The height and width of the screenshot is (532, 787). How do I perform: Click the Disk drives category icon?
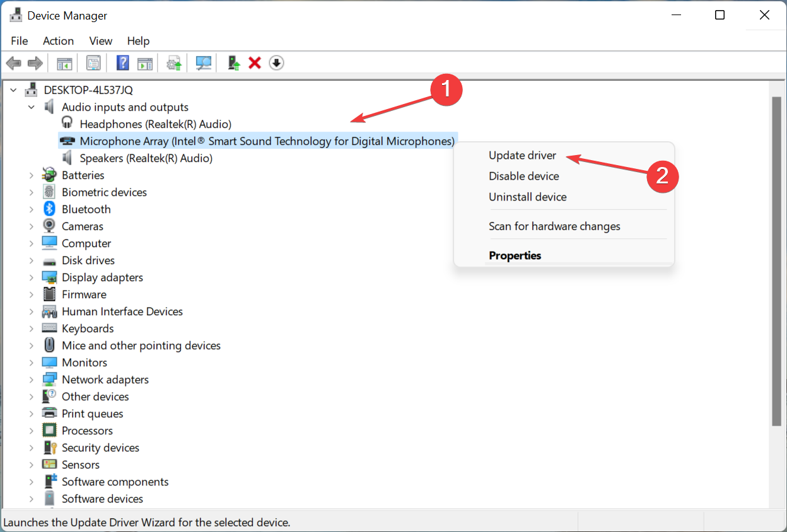pyautogui.click(x=49, y=260)
